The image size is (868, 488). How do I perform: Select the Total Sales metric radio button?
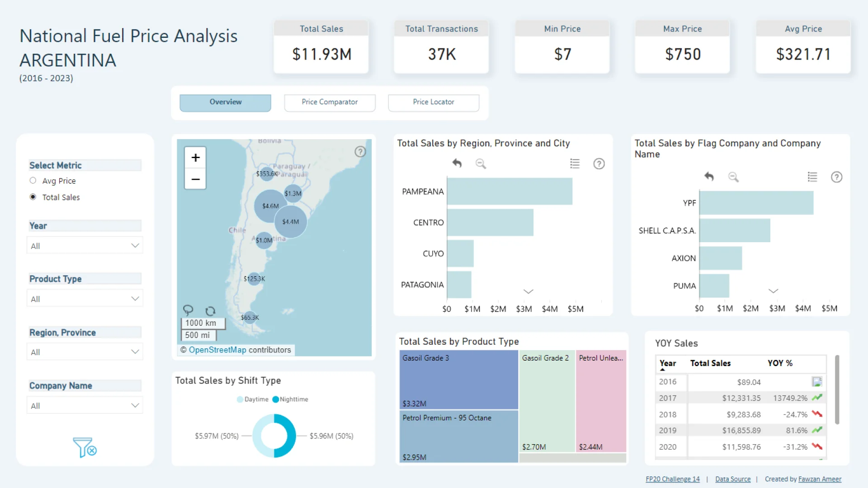[x=33, y=197]
